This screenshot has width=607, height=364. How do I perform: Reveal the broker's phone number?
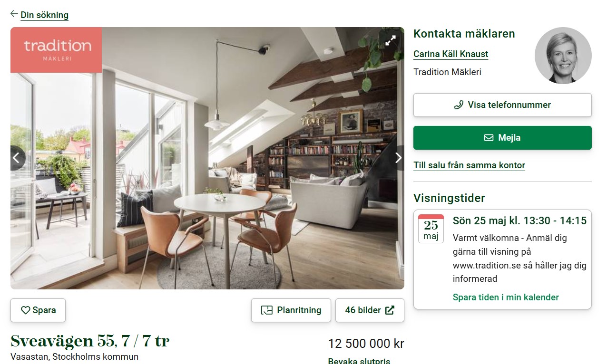coord(502,105)
